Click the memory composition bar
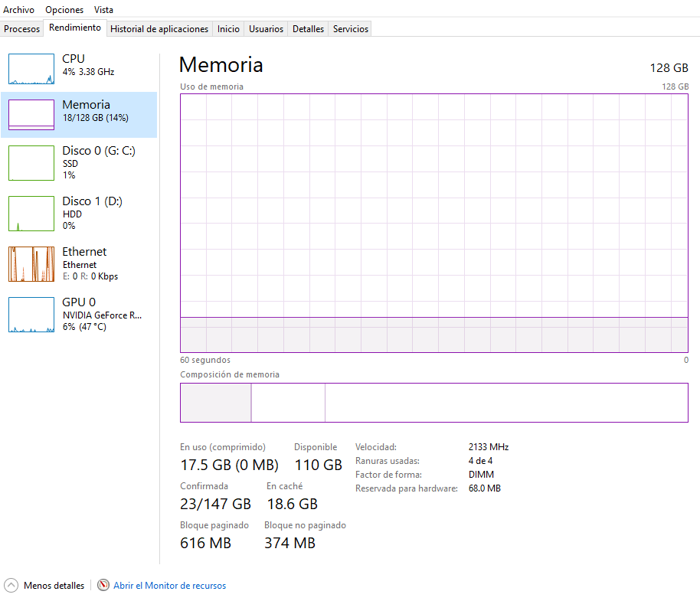 coord(433,403)
